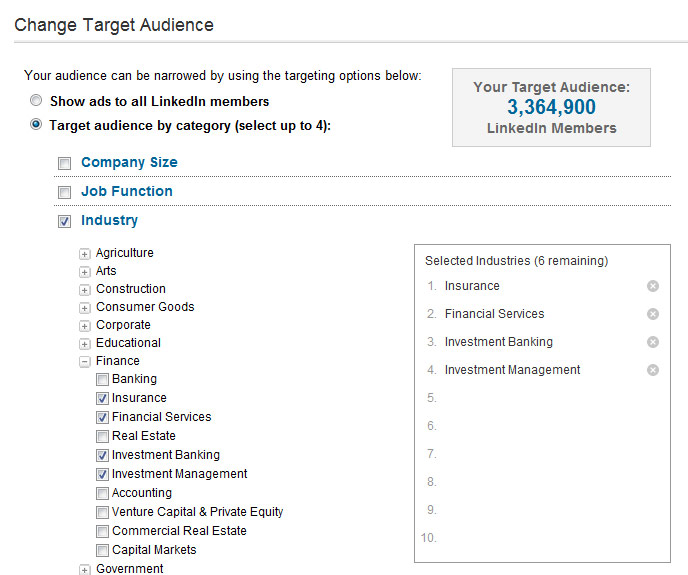Remove Insurance from selected industries list

click(653, 286)
